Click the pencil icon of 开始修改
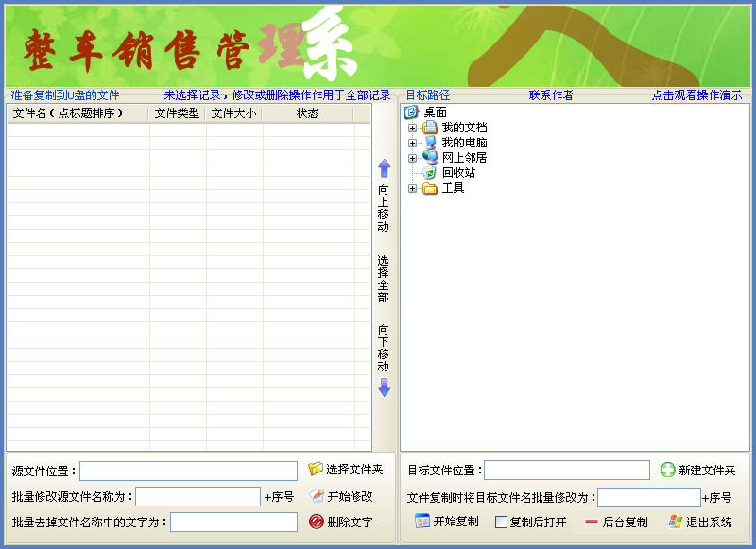 coord(317,496)
